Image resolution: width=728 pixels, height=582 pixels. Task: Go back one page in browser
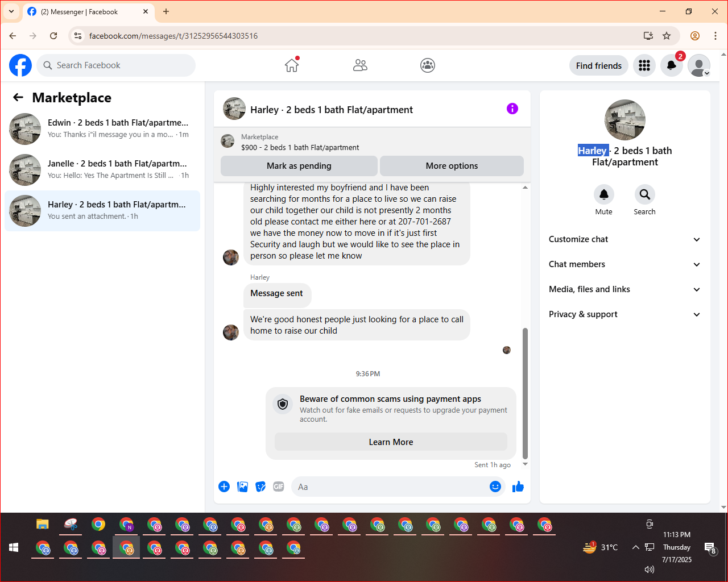click(x=13, y=36)
